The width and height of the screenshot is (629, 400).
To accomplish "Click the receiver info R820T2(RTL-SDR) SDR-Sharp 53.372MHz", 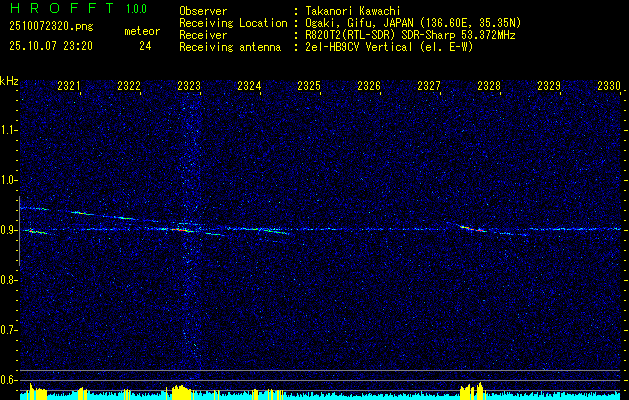I will [410, 35].
